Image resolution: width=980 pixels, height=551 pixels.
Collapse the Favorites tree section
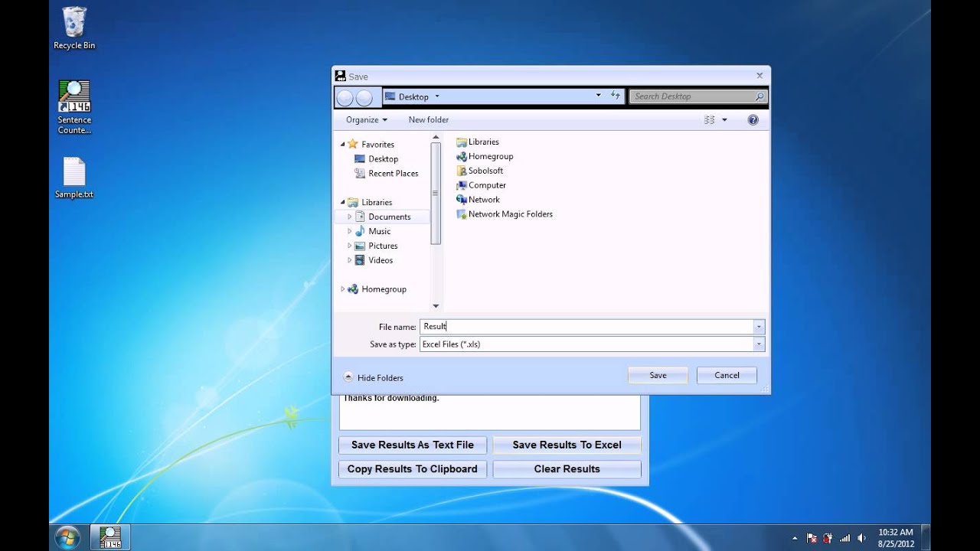click(342, 144)
